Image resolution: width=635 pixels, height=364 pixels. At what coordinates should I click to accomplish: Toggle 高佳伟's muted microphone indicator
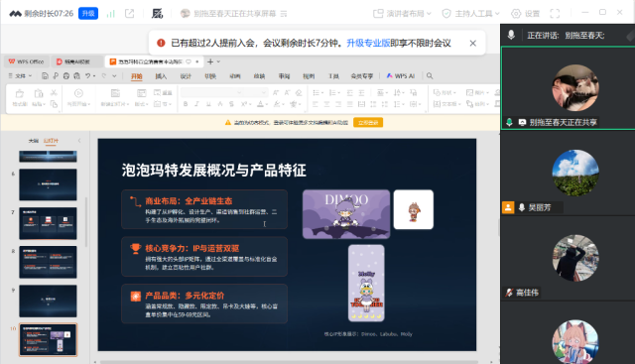tap(509, 293)
